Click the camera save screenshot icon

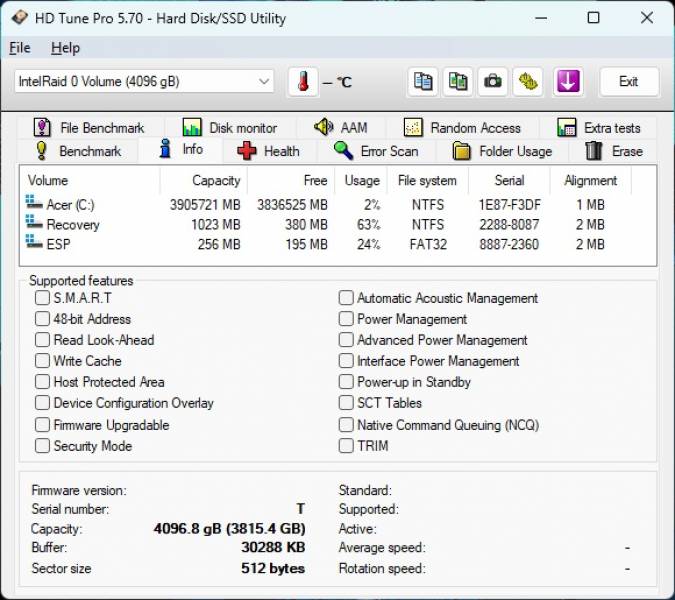click(492, 81)
